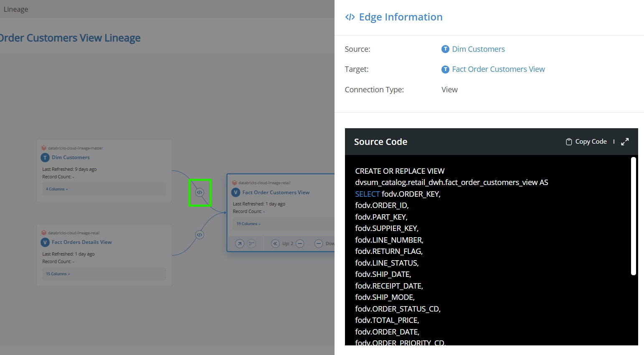Click the branch lineage icon on Fact Order Customers View card
The width and height of the screenshot is (644, 355).
pos(251,243)
